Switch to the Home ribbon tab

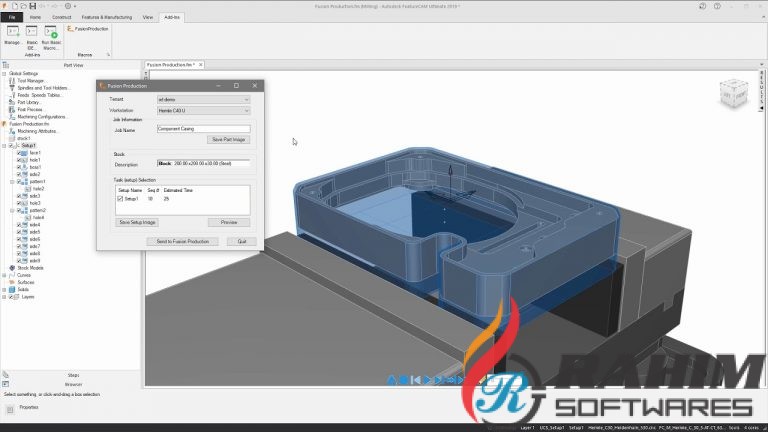point(35,17)
